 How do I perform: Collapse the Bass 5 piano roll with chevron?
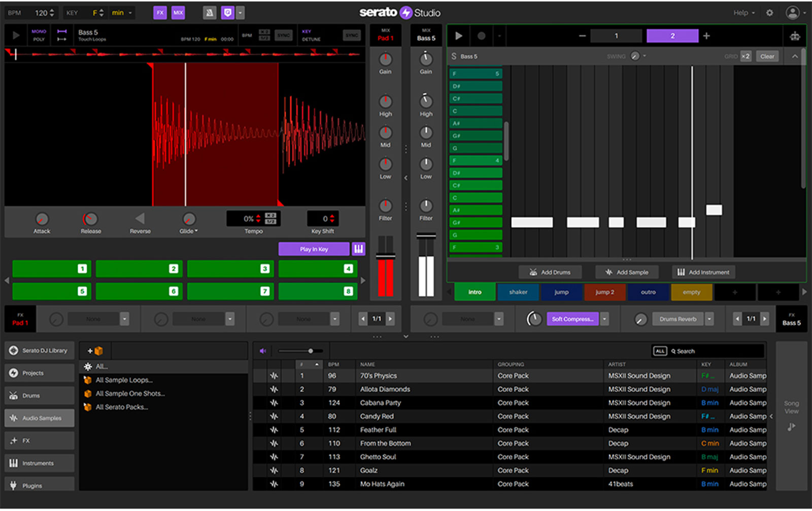click(x=795, y=56)
